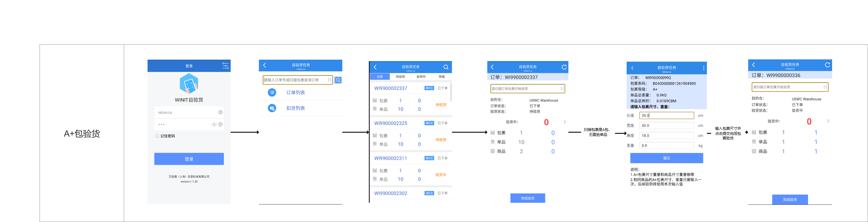Click the 订单列表 list icon

[x=272, y=92]
